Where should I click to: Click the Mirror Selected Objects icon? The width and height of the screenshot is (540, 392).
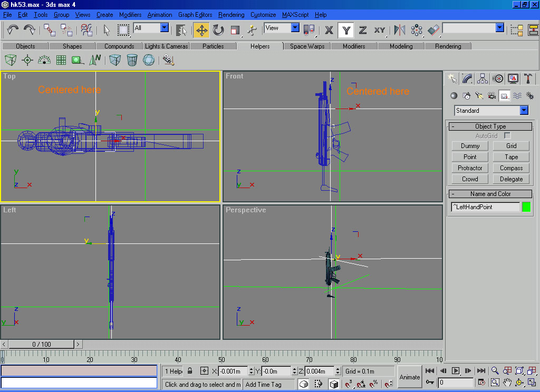[x=400, y=30]
